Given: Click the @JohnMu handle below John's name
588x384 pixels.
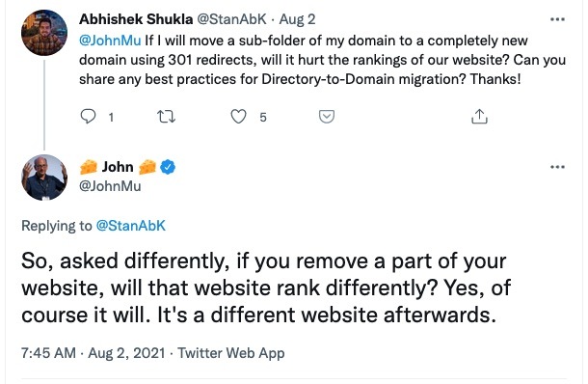Looking at the screenshot, I should pos(110,186).
